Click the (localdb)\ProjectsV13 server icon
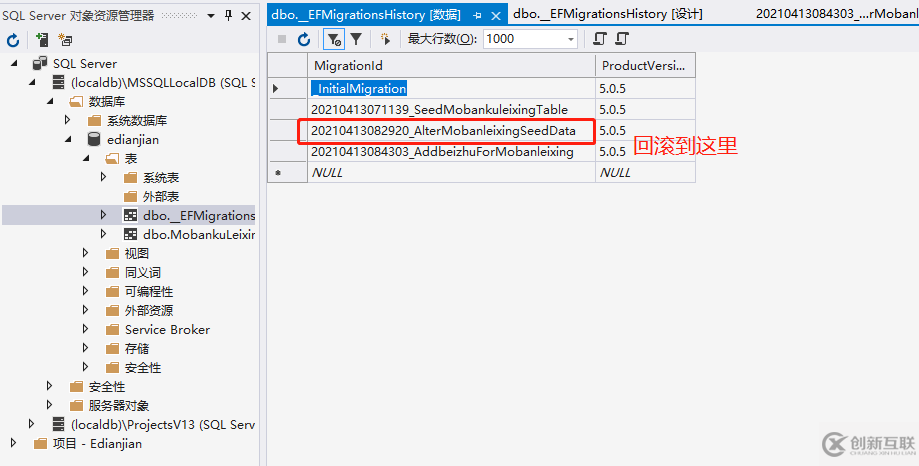Screen dimensions: 919x466 coord(59,424)
